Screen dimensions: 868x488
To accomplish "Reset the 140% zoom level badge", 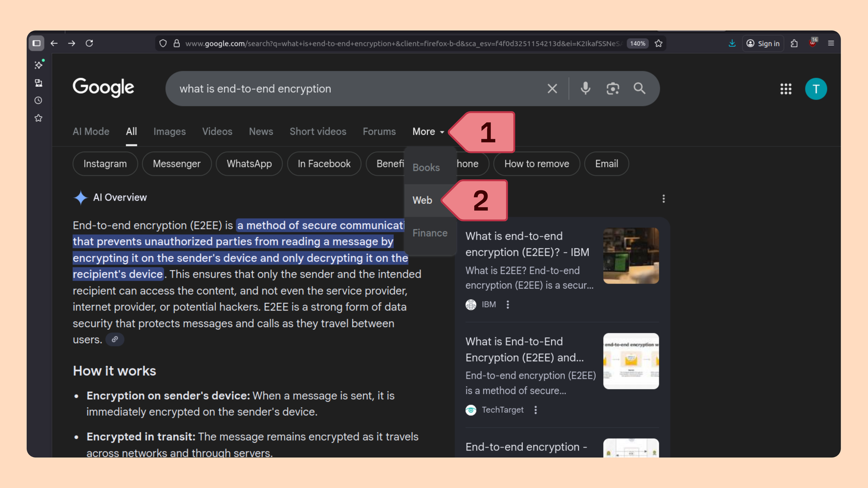I will [637, 43].
